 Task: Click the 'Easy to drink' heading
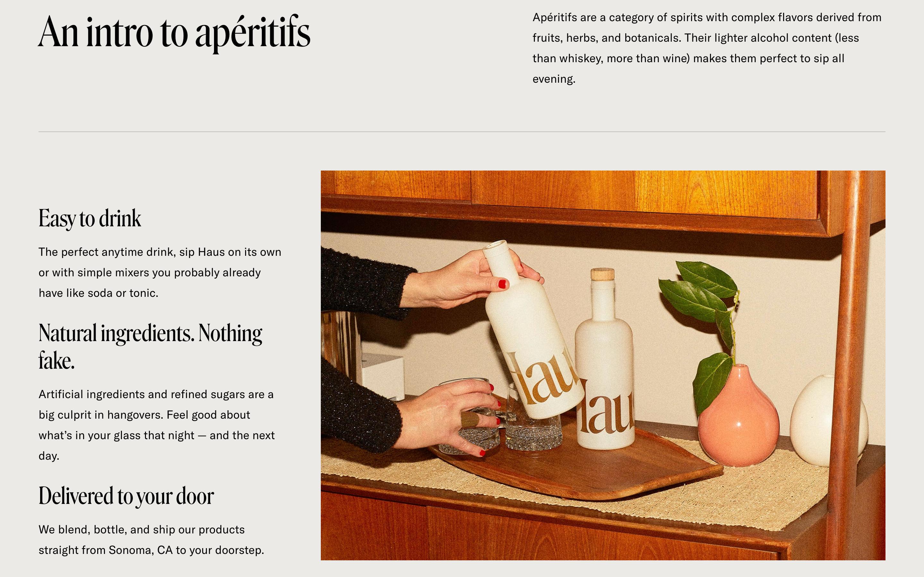(90, 219)
